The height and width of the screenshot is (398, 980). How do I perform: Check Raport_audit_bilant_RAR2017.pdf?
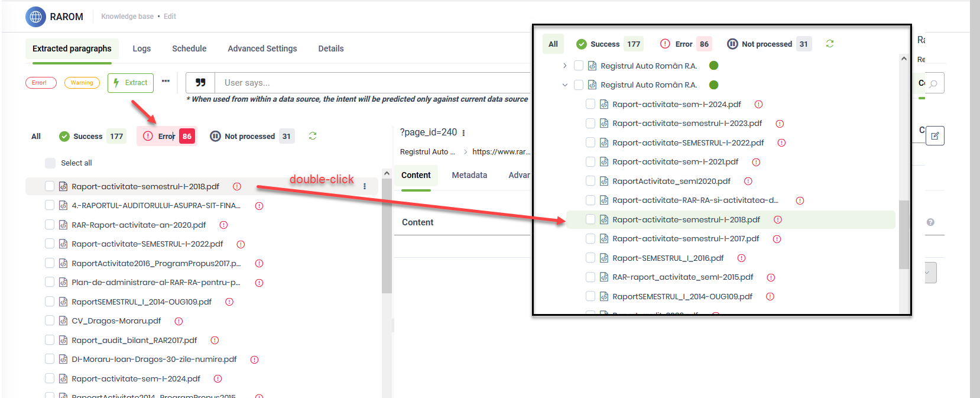point(50,340)
